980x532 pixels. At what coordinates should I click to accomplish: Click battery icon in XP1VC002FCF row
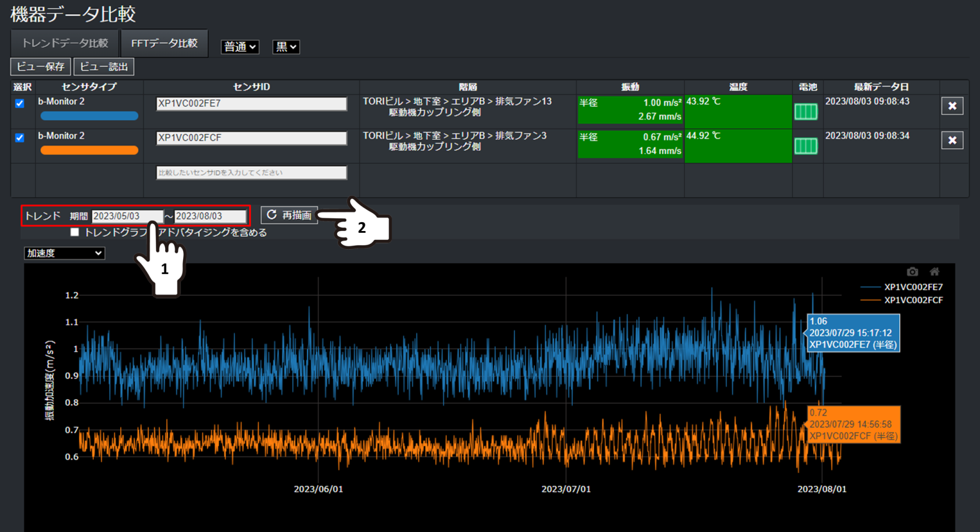806,146
